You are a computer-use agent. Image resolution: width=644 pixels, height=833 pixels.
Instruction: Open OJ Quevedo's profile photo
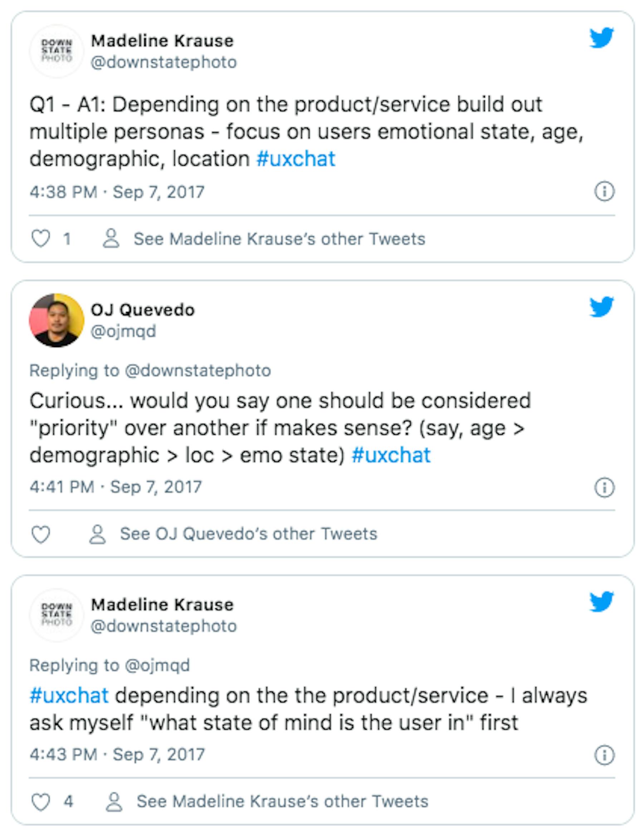(57, 320)
